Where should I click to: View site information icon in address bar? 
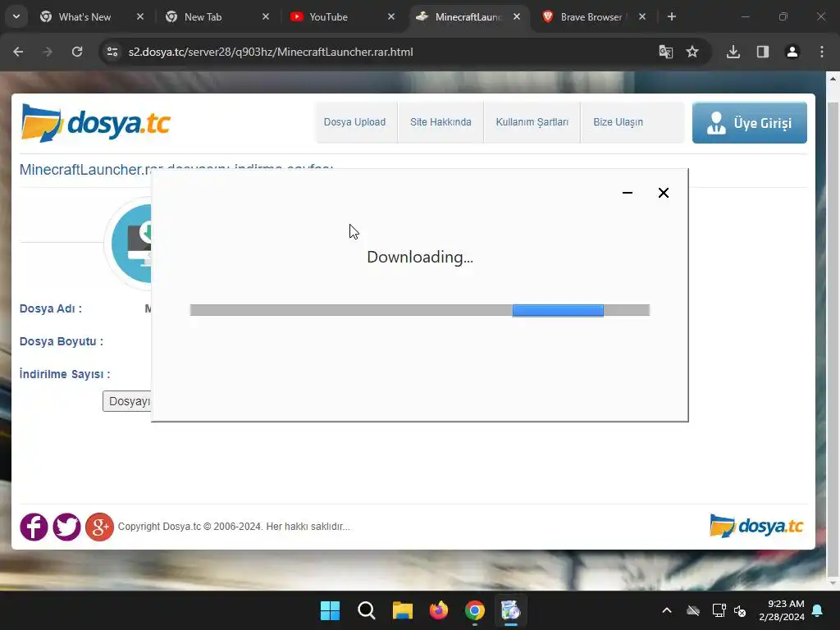(112, 52)
